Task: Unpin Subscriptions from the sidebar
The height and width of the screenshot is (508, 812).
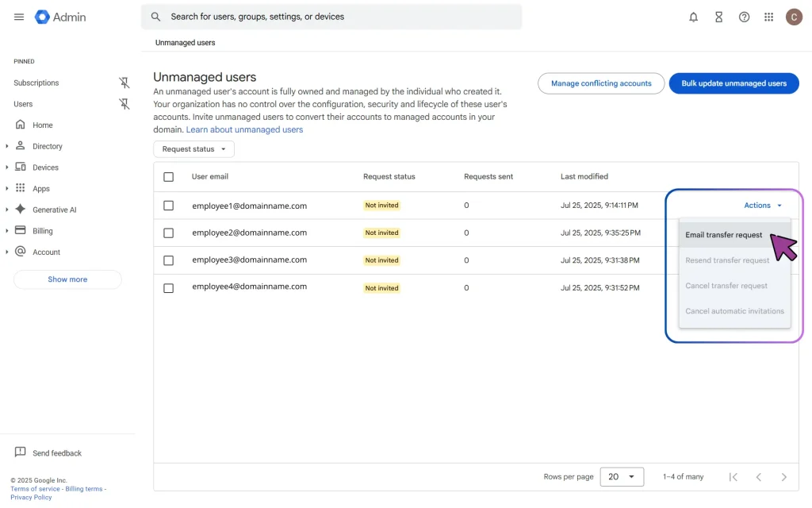Action: [x=124, y=83]
